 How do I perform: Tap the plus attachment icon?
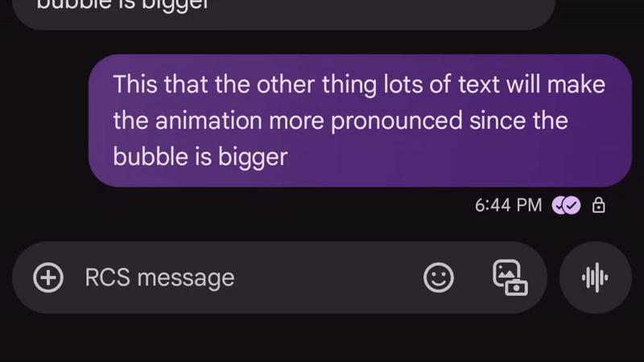point(48,278)
